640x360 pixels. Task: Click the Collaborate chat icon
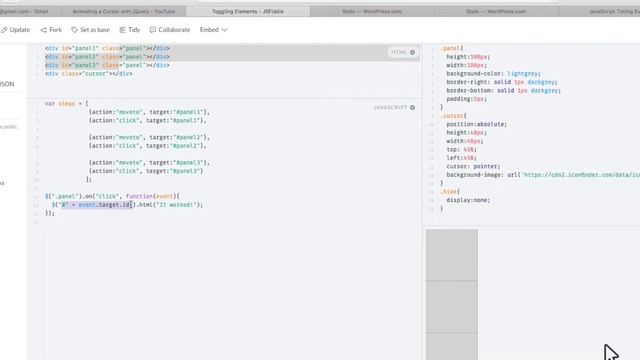point(153,30)
